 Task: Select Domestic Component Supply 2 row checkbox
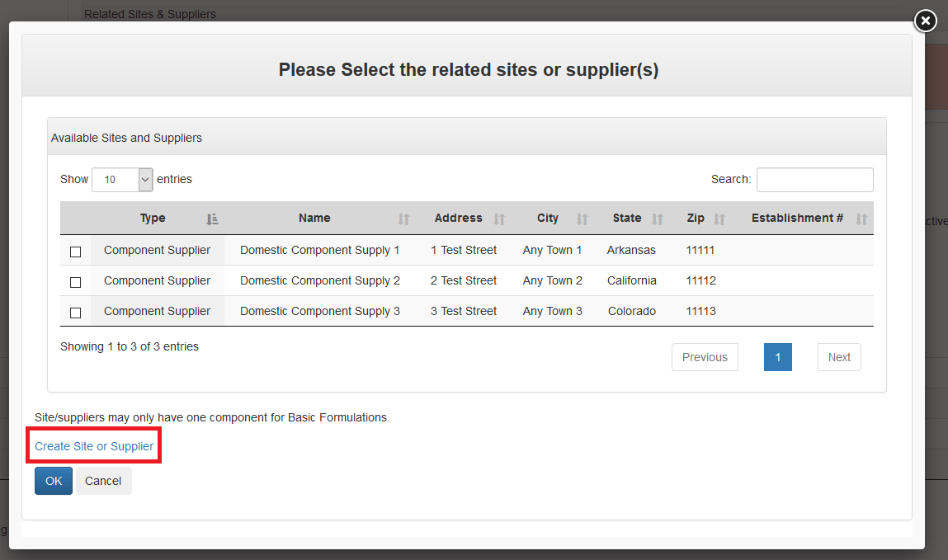(x=76, y=282)
